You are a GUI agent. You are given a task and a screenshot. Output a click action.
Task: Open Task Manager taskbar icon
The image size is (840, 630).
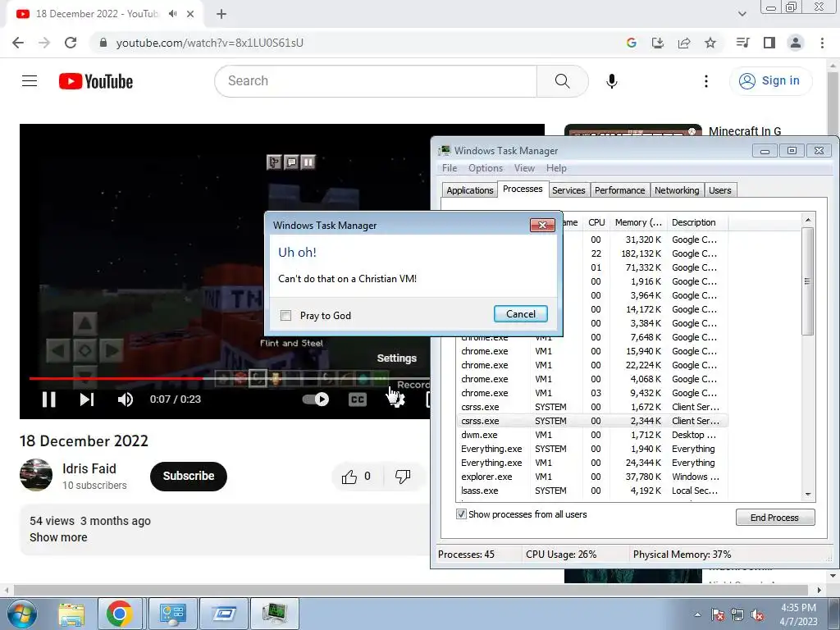coord(274,614)
